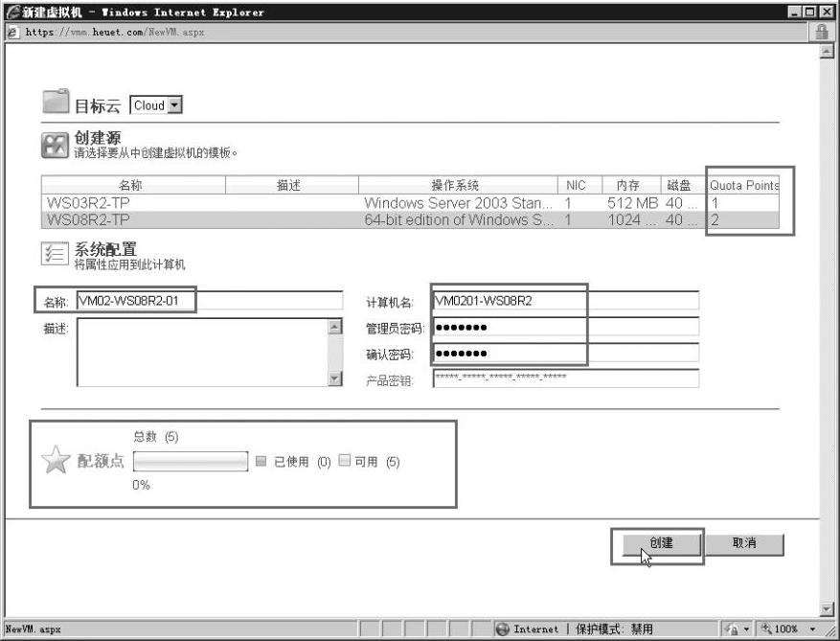
Task: Click the 512 MB memory cell
Action: pos(632,202)
